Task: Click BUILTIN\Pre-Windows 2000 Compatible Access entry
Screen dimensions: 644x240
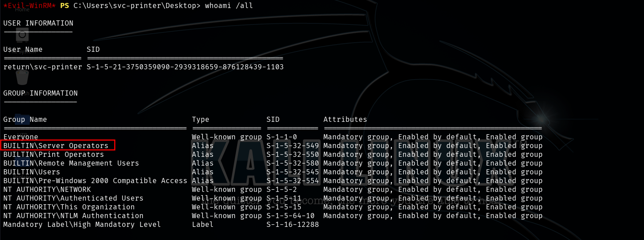Action: [x=95, y=181]
